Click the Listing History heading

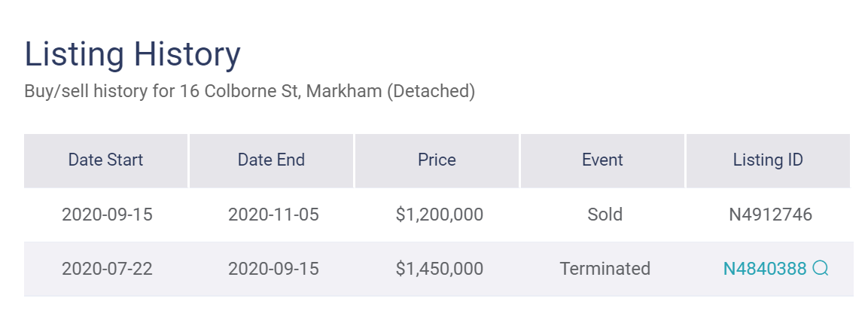tap(132, 54)
